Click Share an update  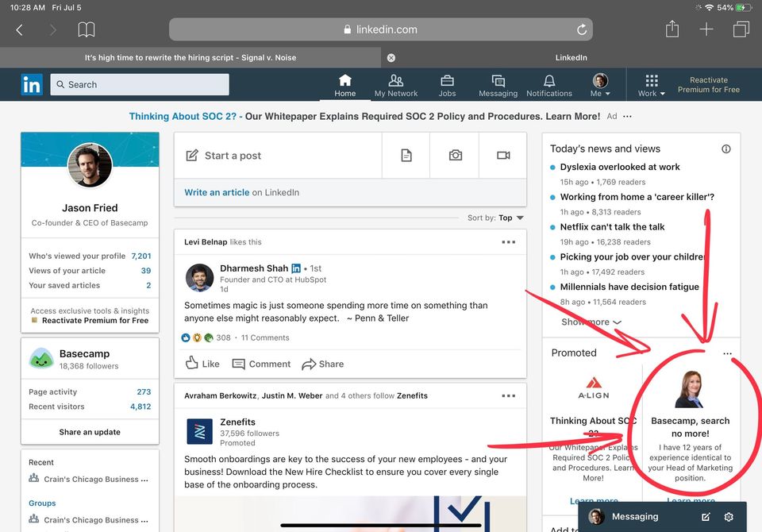tap(90, 432)
